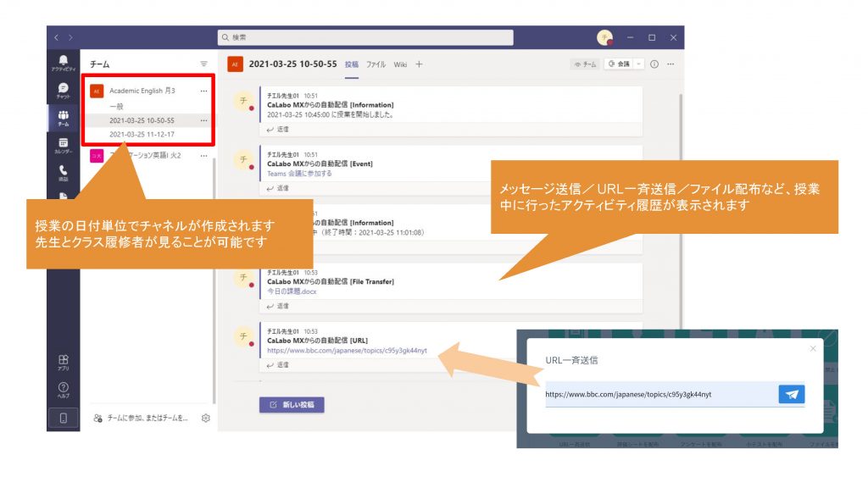Viewport: 868px width, 488px height.
Task: Click the チエル先生01 avatar on the first Information post
Action: pyautogui.click(x=243, y=101)
